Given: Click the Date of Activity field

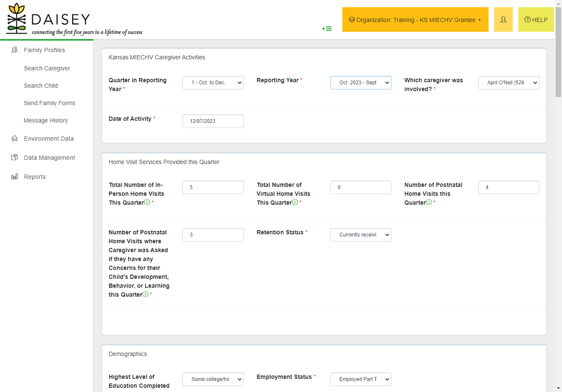Looking at the screenshot, I should pyautogui.click(x=213, y=121).
